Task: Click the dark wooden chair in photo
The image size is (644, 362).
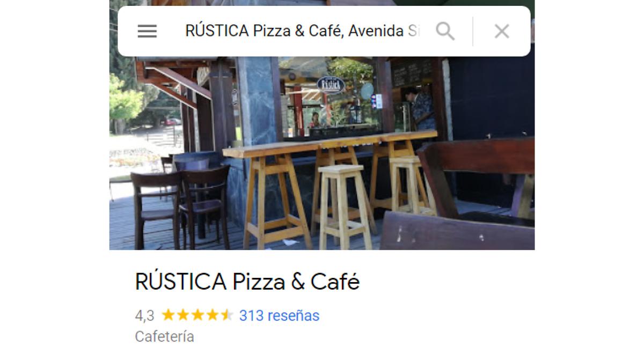Action: click(205, 206)
